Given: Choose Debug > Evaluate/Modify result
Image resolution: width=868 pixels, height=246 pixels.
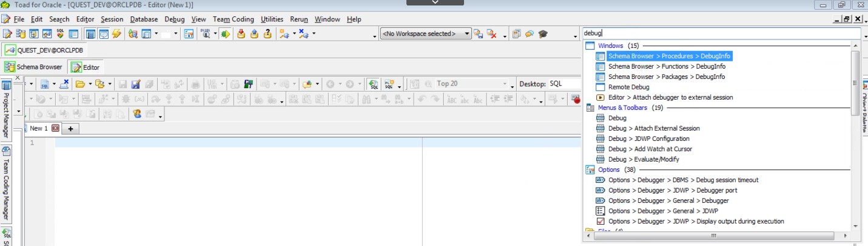Looking at the screenshot, I should tap(644, 159).
